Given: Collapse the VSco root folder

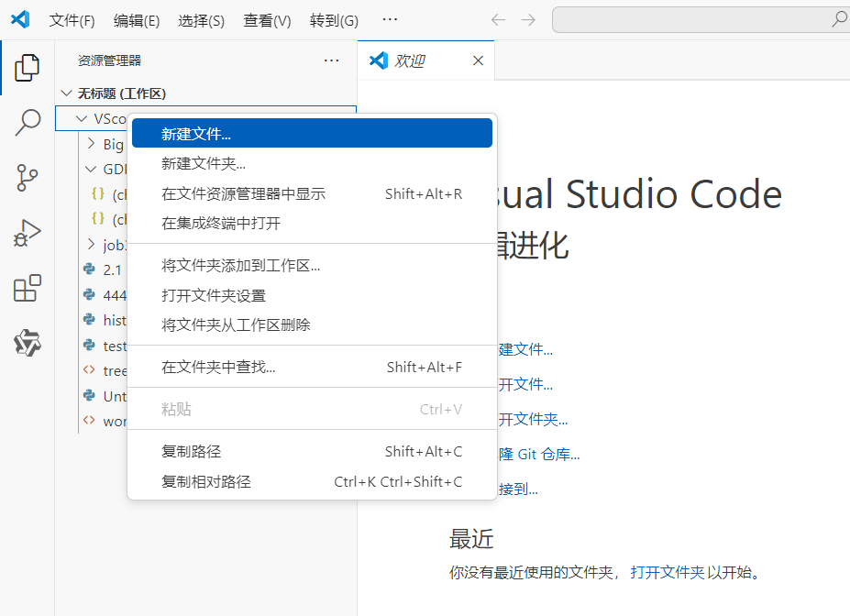Looking at the screenshot, I should tap(82, 118).
